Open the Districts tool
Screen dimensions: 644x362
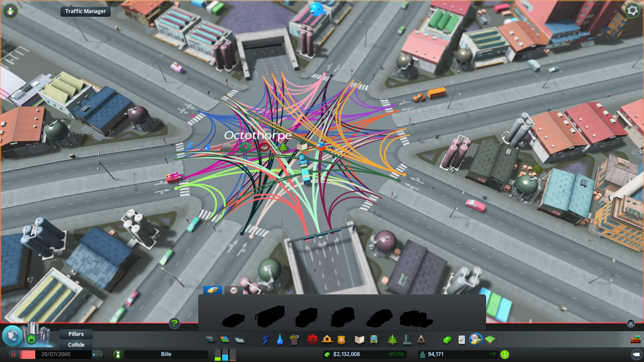click(240, 339)
